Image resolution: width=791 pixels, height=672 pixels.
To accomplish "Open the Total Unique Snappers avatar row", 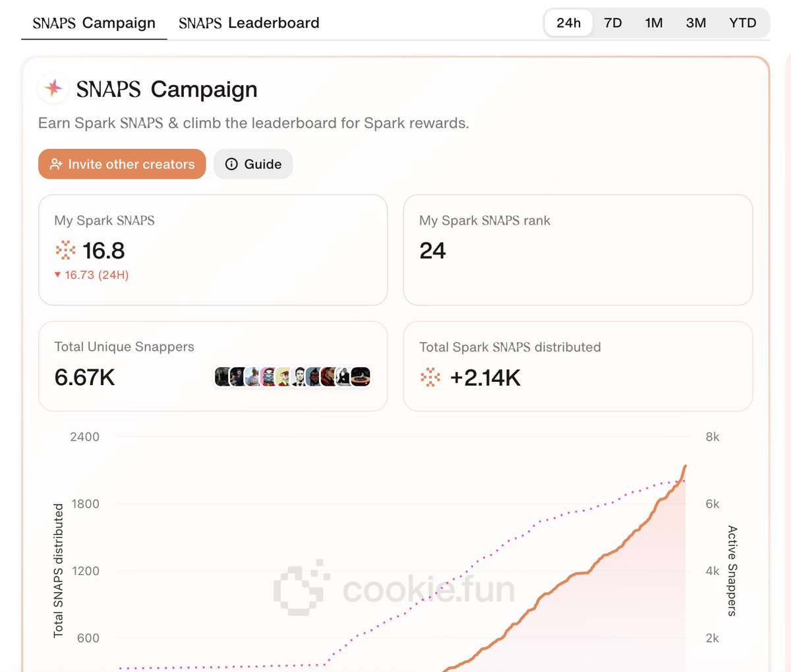I will tap(293, 377).
